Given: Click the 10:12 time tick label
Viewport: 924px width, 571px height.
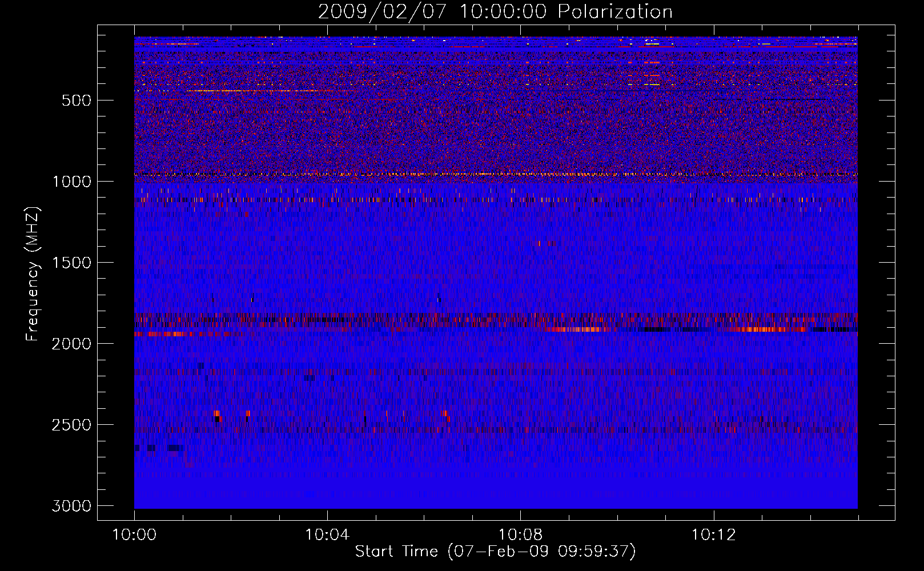Looking at the screenshot, I should pyautogui.click(x=713, y=535).
